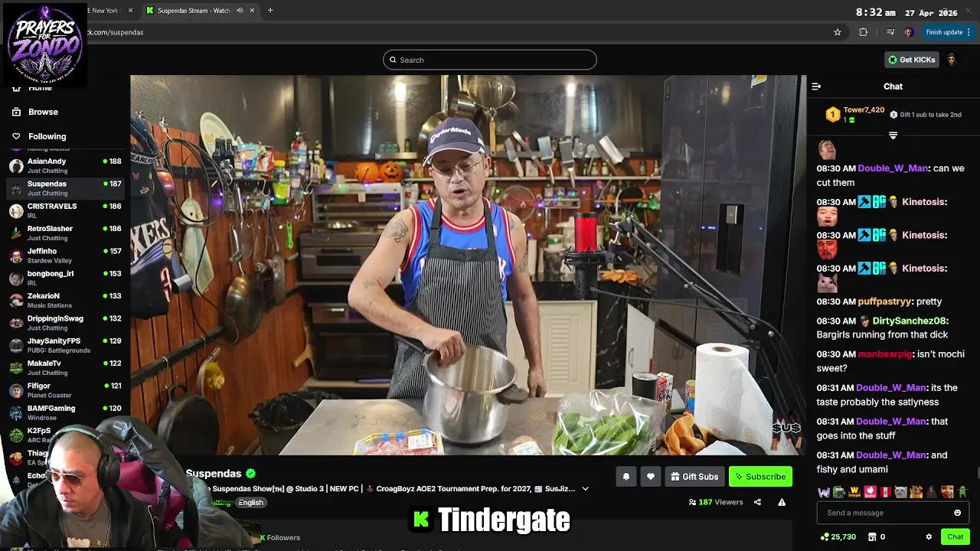Click Finish update in Chrome
The width and height of the screenshot is (980, 551).
point(944,32)
